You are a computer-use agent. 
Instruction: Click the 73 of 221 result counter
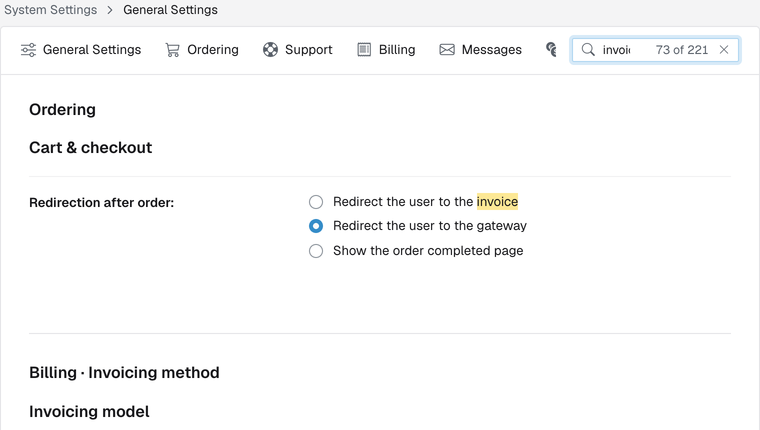(681, 49)
